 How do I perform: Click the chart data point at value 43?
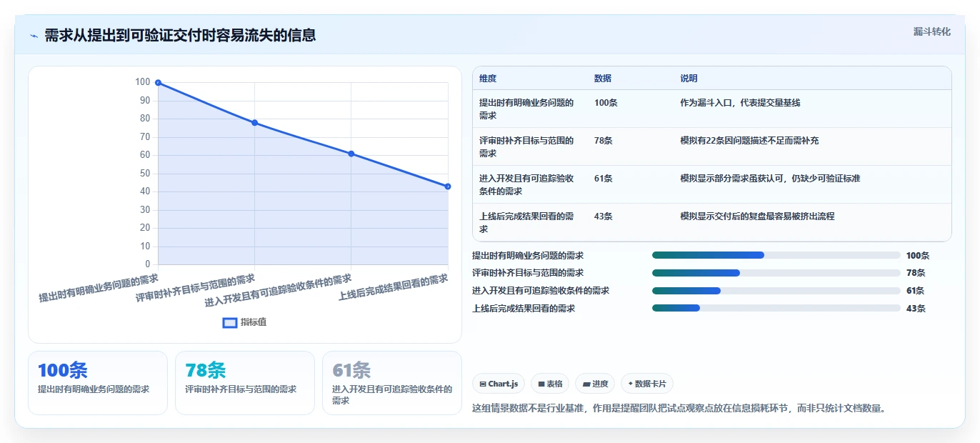coord(448,186)
